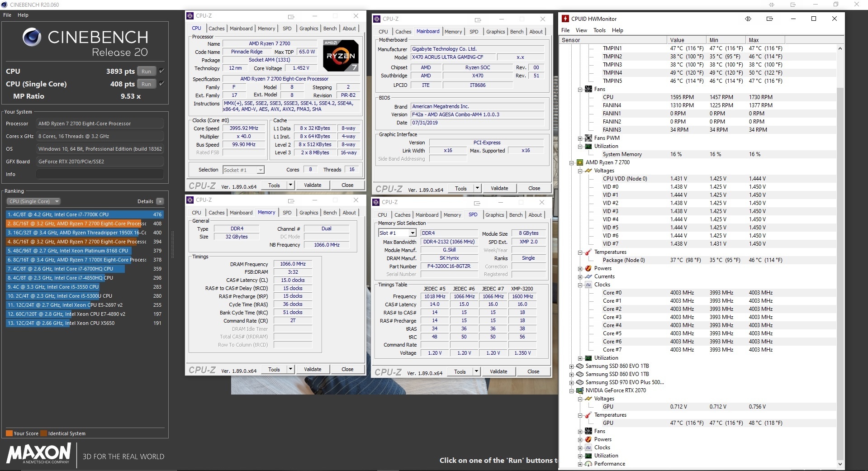868x471 pixels.
Task: Open the View menu in HWMonitor
Action: coord(581,30)
